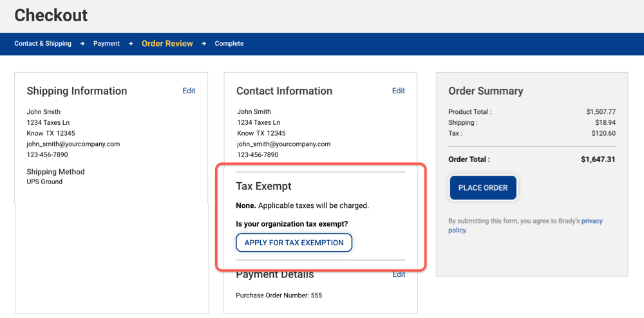644x318 pixels.
Task: Click the Order Summary heading
Action: [486, 91]
